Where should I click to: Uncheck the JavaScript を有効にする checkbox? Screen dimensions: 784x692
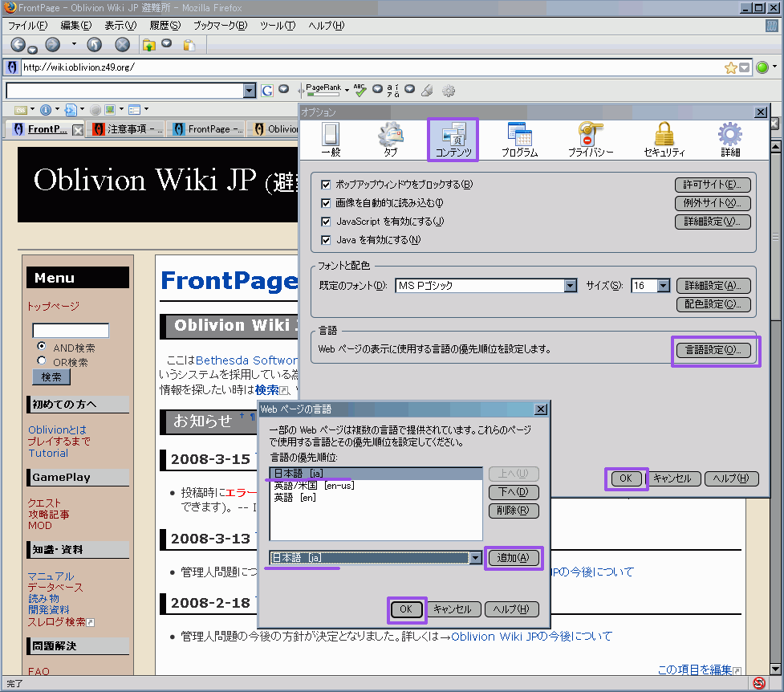326,222
